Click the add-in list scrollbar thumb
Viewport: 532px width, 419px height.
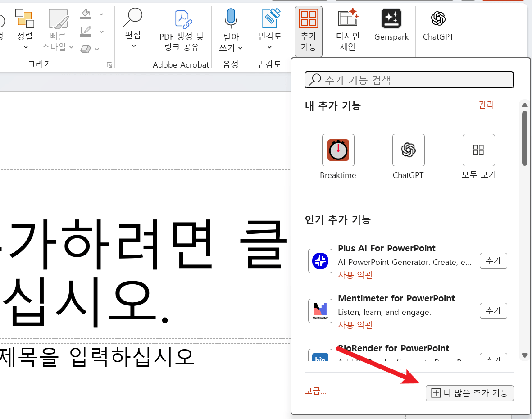pos(524,138)
